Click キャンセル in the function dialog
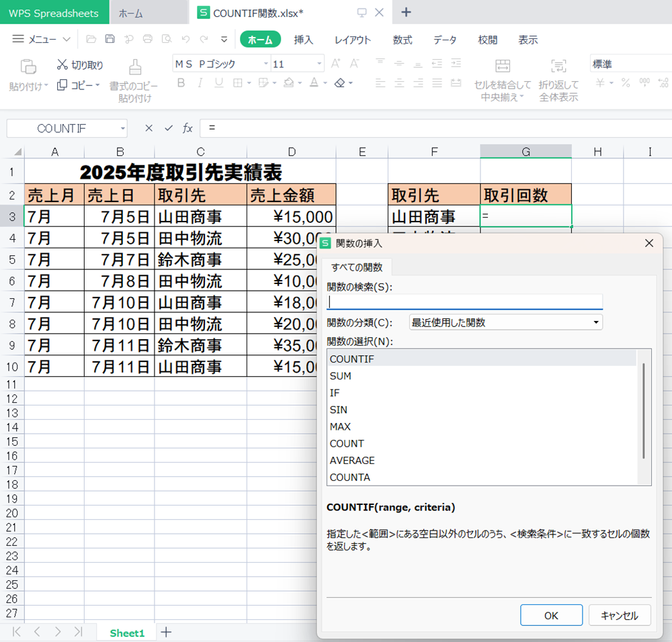Viewport: 672px width, 642px height. point(620,615)
